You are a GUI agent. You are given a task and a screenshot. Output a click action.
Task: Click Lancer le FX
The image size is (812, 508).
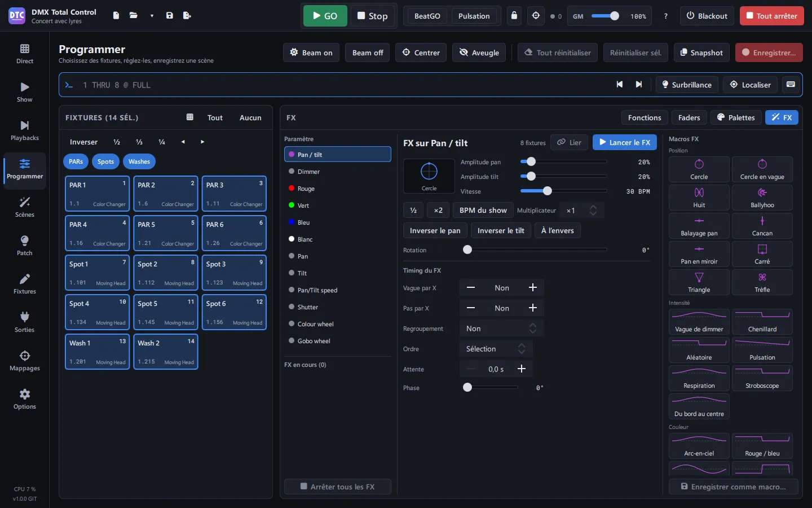point(625,142)
